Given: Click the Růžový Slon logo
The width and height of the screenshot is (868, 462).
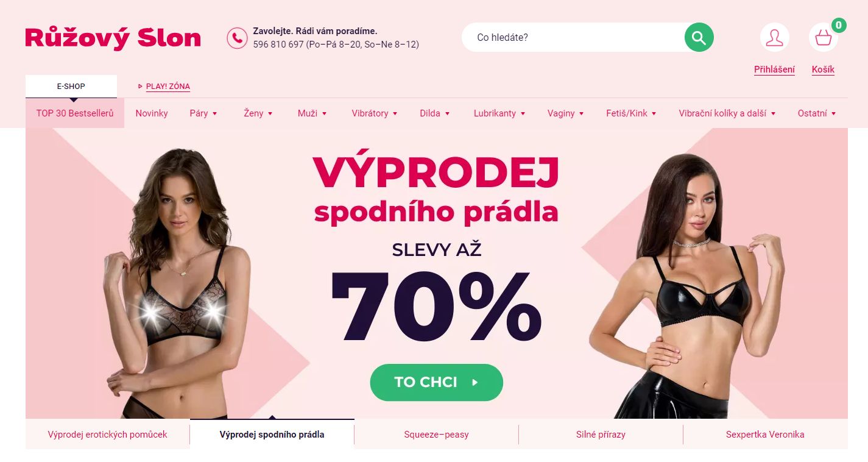Looking at the screenshot, I should coord(113,38).
